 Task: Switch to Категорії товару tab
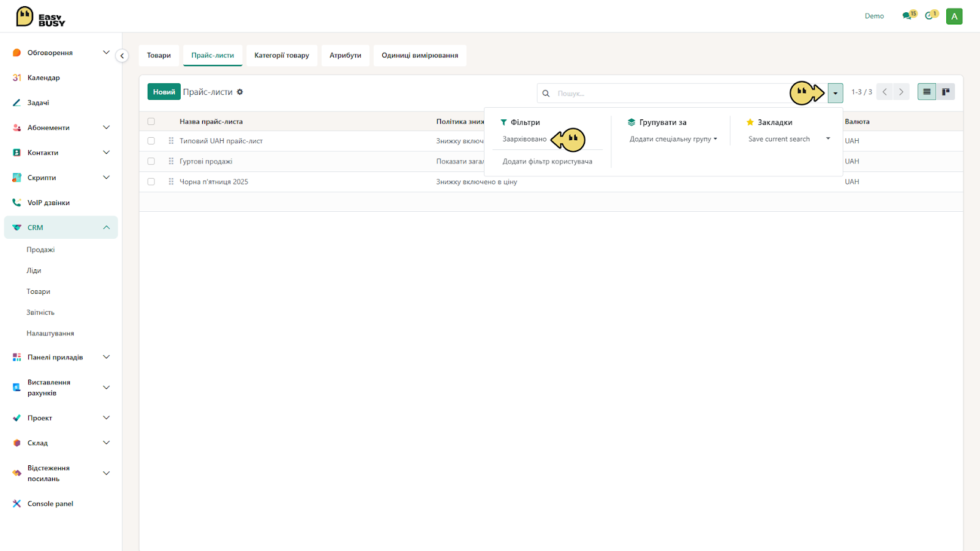pos(282,55)
